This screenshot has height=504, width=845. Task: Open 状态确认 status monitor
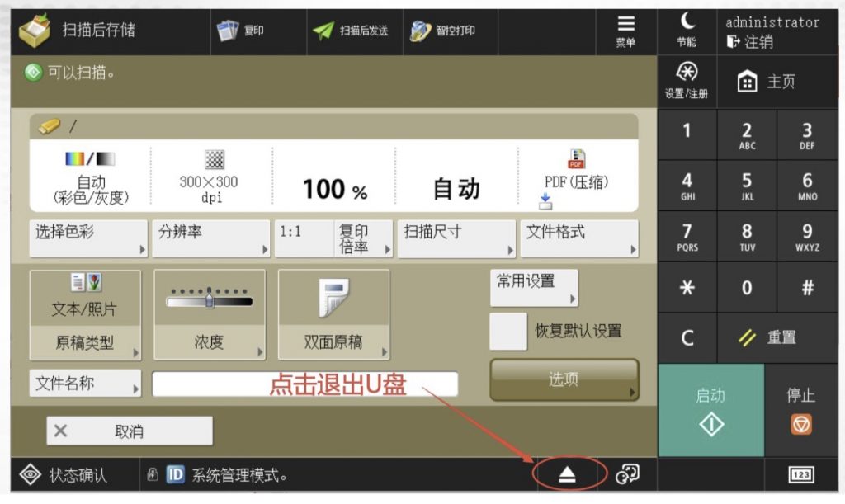pos(64,475)
